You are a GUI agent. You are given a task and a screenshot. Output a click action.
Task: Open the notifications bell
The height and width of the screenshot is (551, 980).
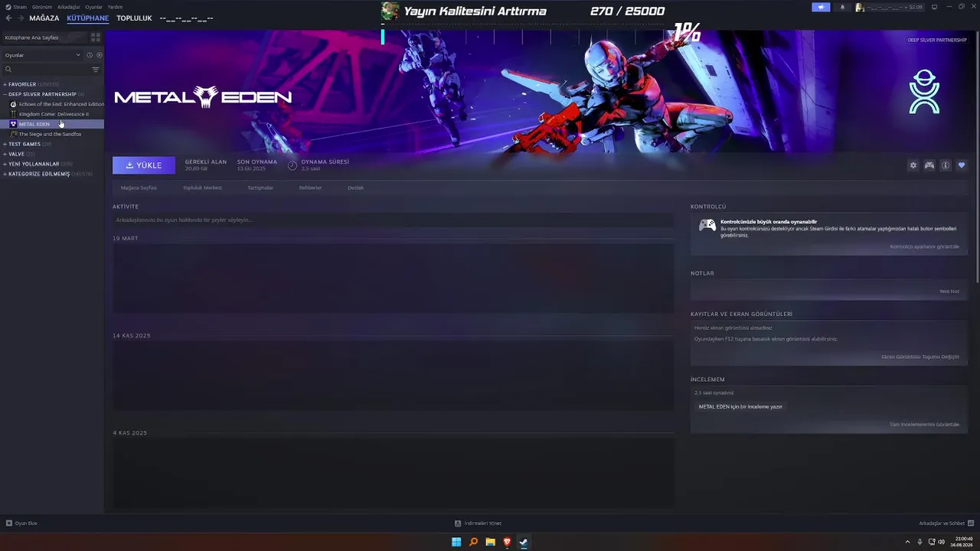842,7
